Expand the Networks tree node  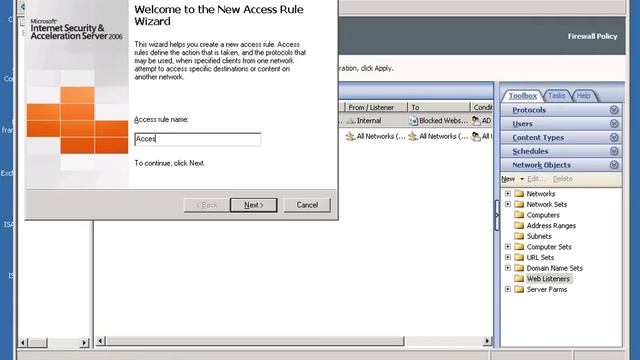508,193
